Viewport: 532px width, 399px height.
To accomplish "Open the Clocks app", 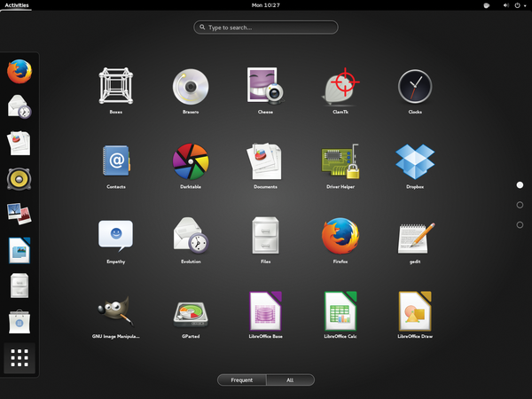I will click(415, 87).
